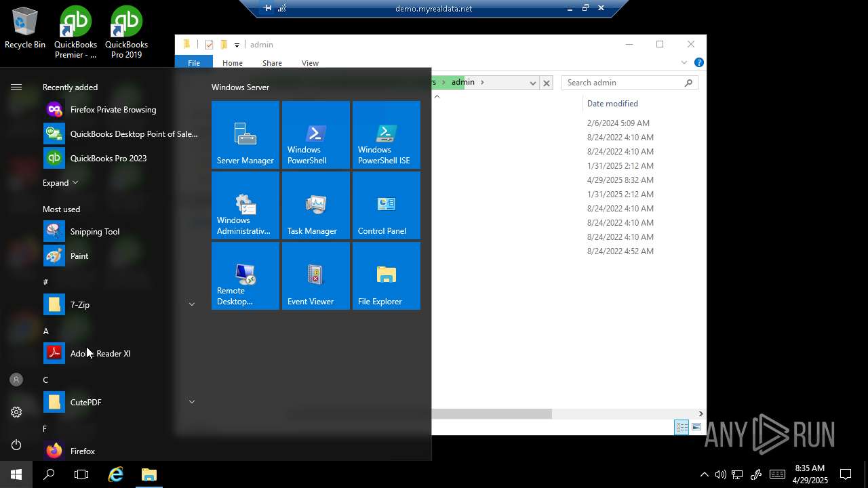Click the X beside the Explorer address bar
Screen dimensions: 868x488
pos(547,83)
